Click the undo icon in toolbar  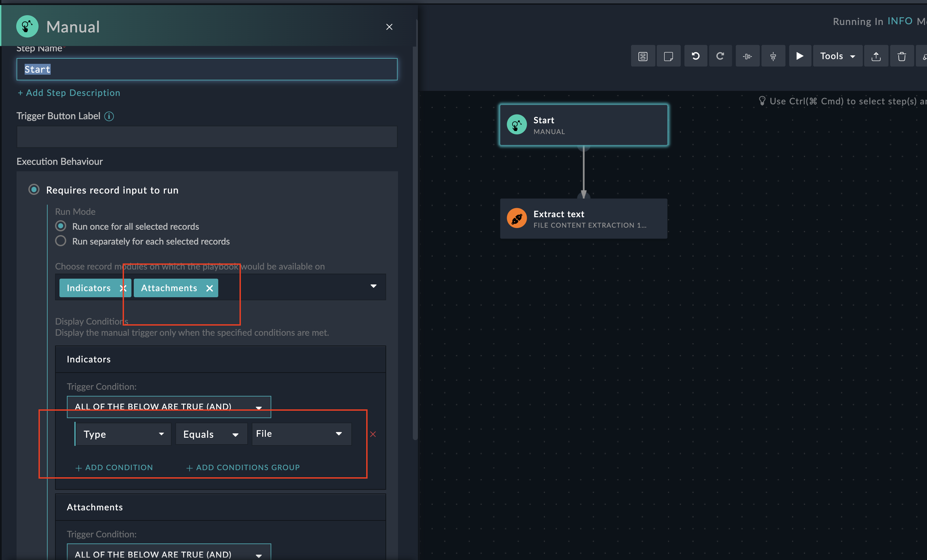(695, 56)
